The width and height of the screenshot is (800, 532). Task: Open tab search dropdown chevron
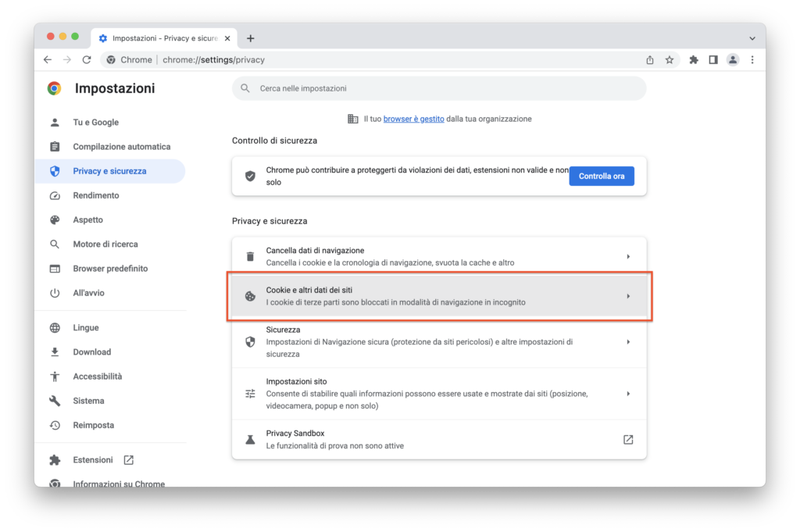752,38
